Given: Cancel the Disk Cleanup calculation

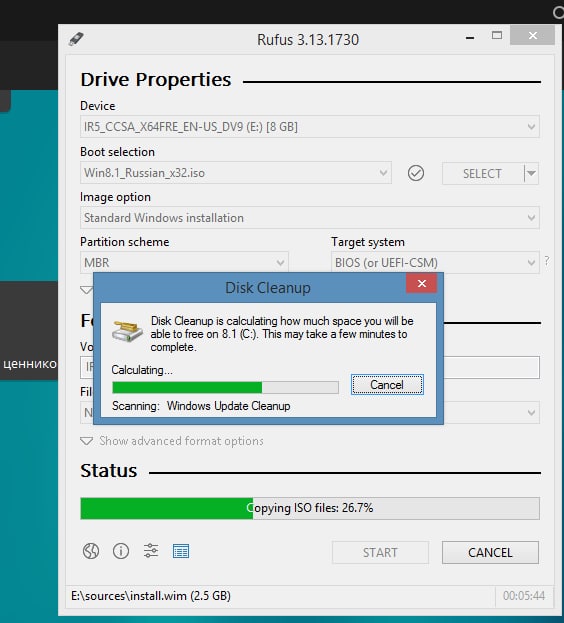Looking at the screenshot, I should (x=387, y=385).
